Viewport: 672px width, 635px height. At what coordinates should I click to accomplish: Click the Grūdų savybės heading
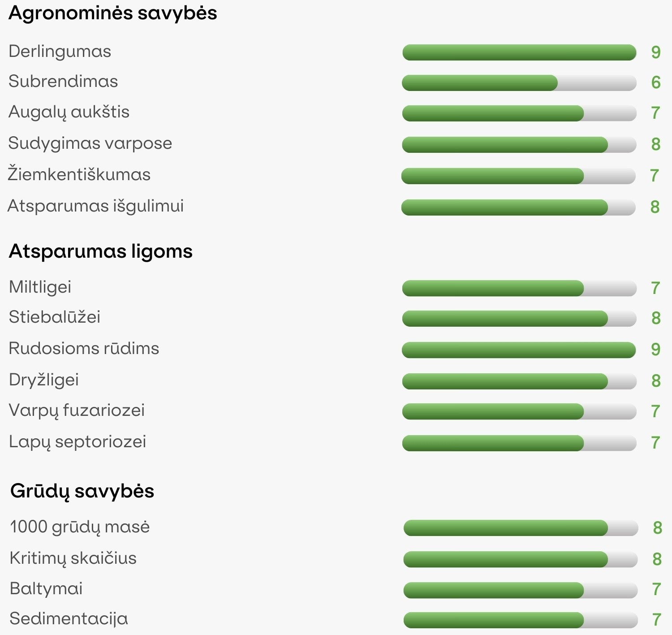click(82, 491)
